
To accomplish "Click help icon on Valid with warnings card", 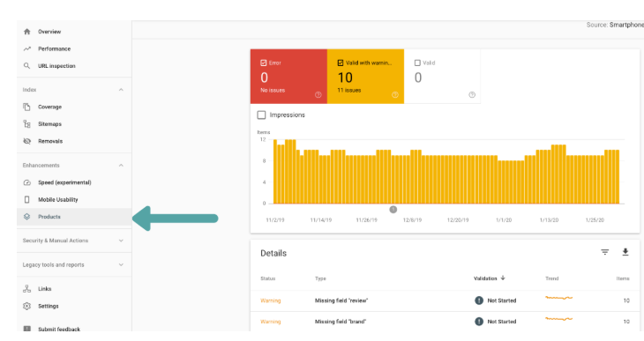I will (394, 95).
